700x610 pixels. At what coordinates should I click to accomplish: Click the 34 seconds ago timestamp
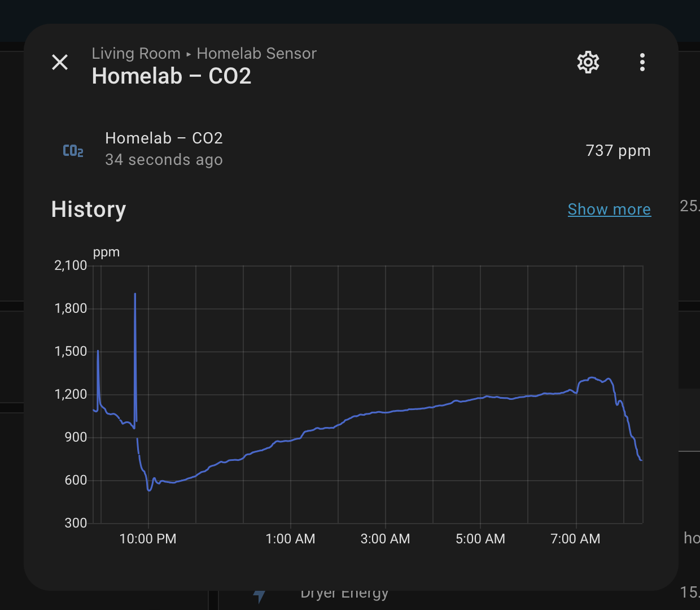(x=164, y=160)
